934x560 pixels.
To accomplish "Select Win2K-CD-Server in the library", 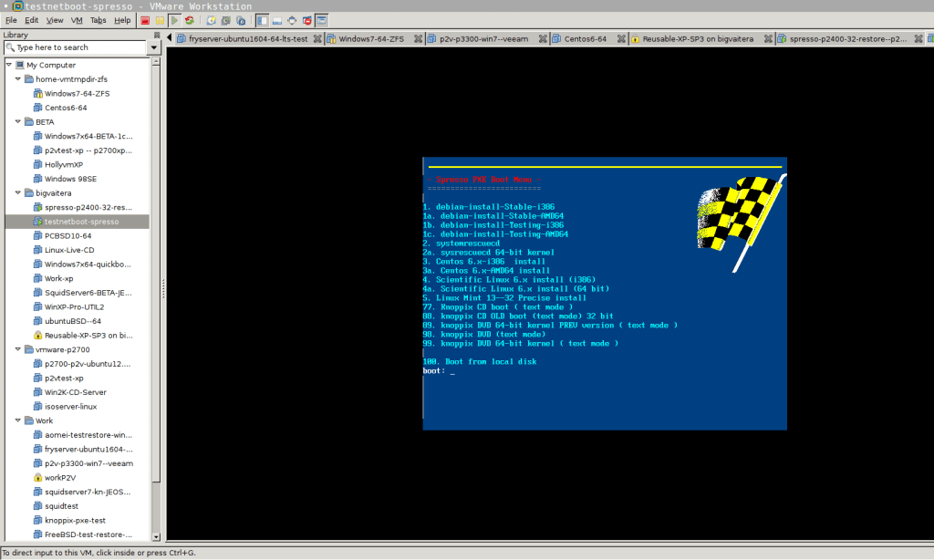I will (x=75, y=392).
